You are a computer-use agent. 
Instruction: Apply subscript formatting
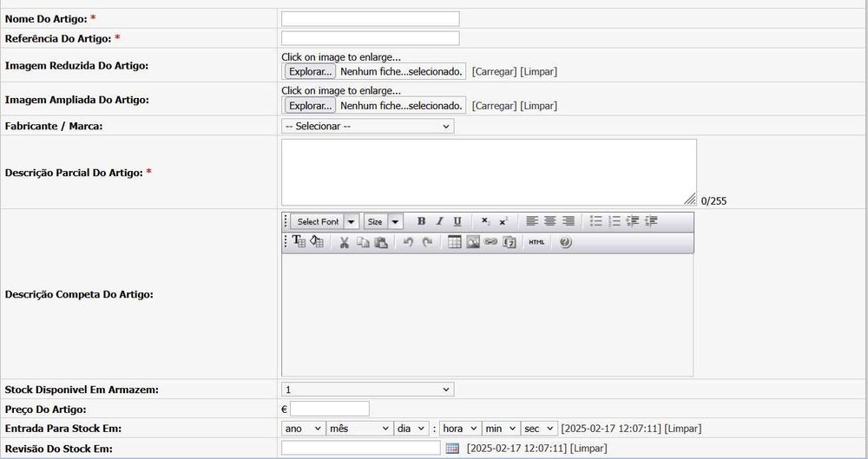(x=485, y=221)
